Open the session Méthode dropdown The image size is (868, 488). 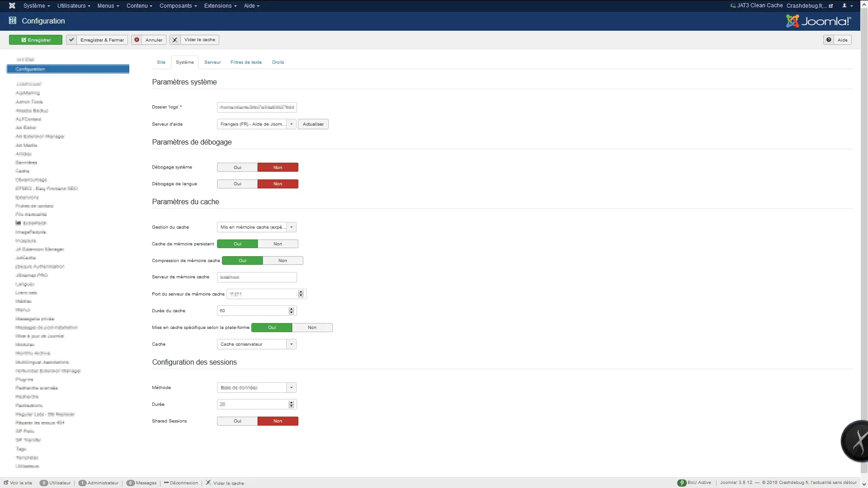point(257,388)
